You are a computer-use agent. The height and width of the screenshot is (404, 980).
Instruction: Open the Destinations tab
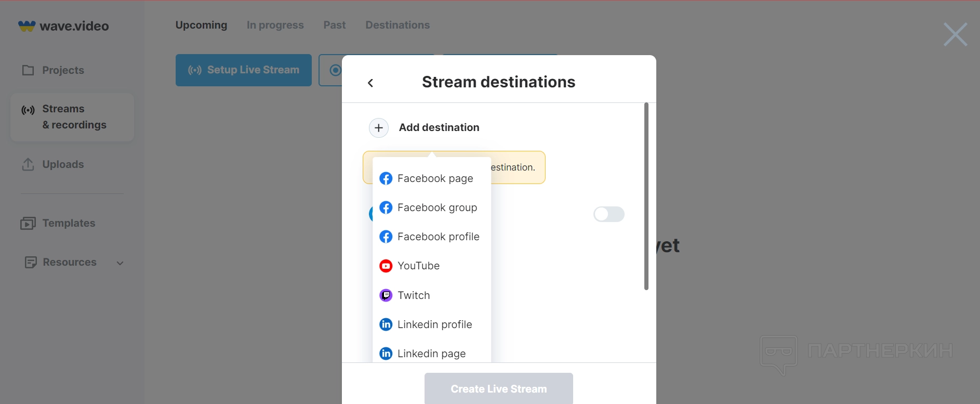398,25
